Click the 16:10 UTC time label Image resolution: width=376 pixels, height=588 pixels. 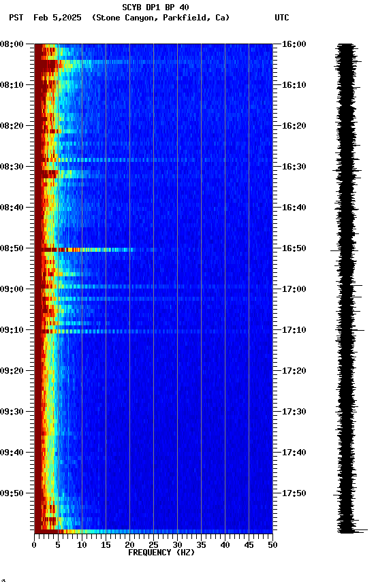(294, 85)
